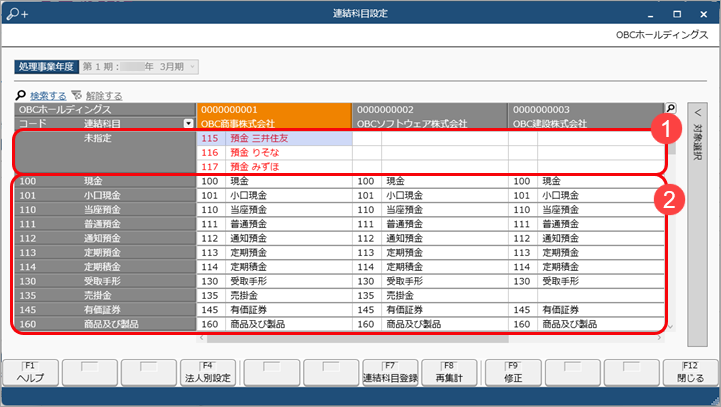This screenshot has height=407, width=721.
Task: Select the 115 預金 三井住友 cell
Action: point(275,138)
